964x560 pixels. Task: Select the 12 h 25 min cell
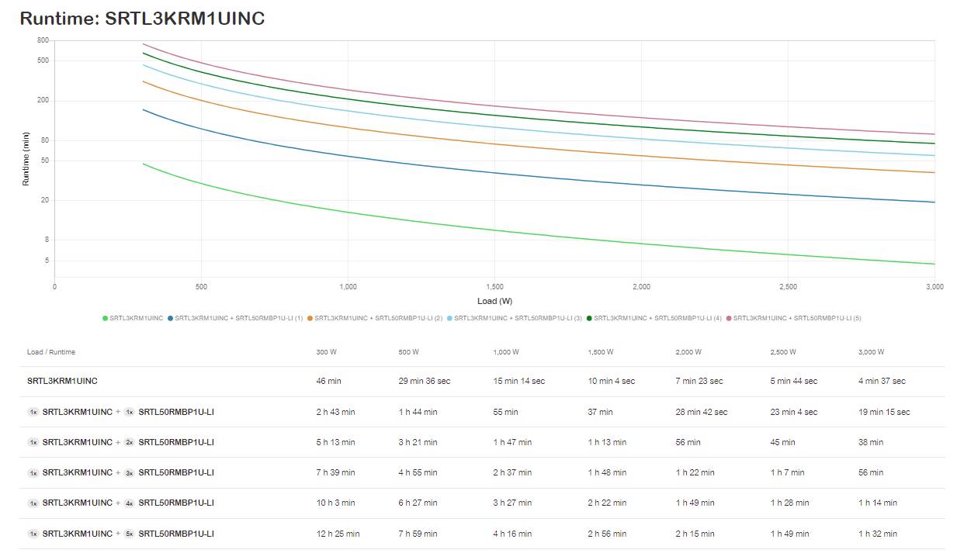(x=338, y=534)
